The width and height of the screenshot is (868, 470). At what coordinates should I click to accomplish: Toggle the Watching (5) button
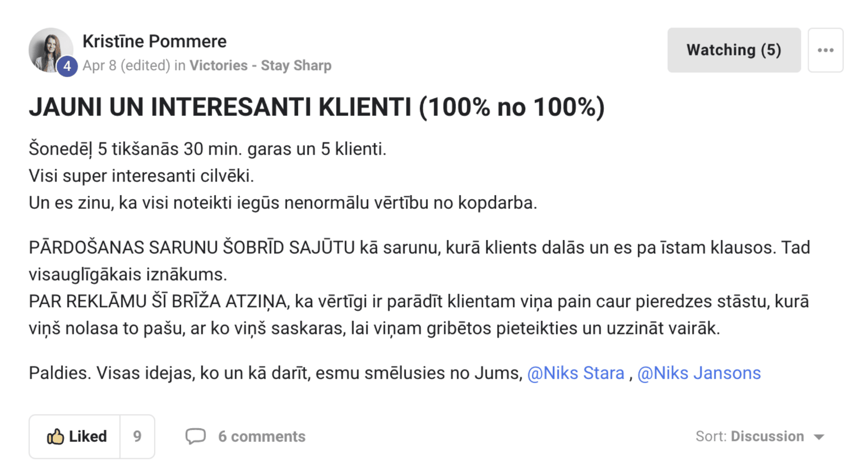pos(734,50)
